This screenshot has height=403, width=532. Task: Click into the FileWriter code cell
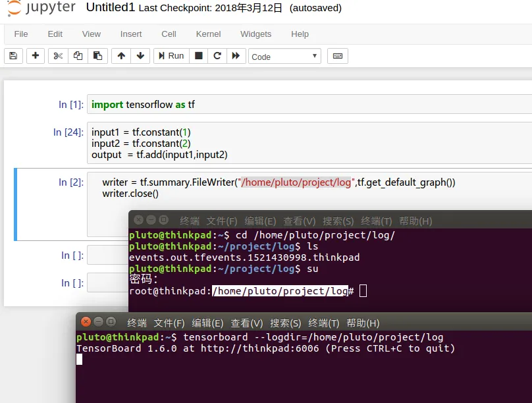click(x=309, y=188)
